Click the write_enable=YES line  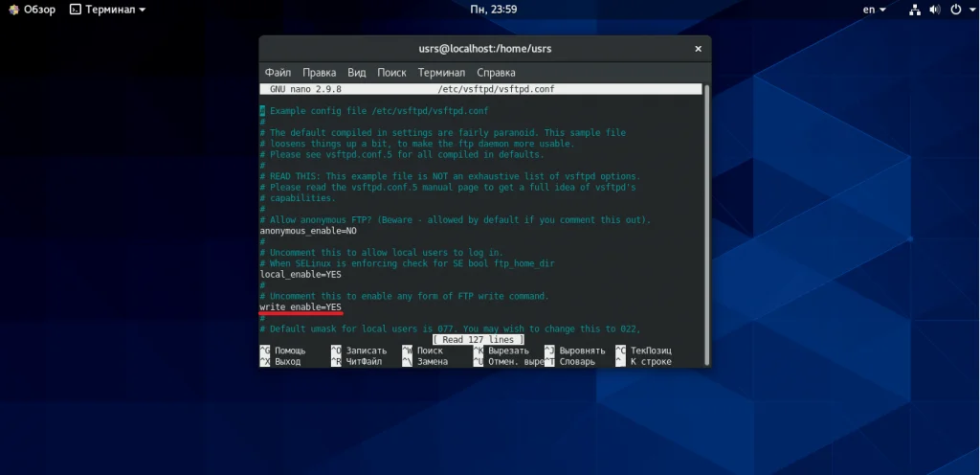pos(301,306)
